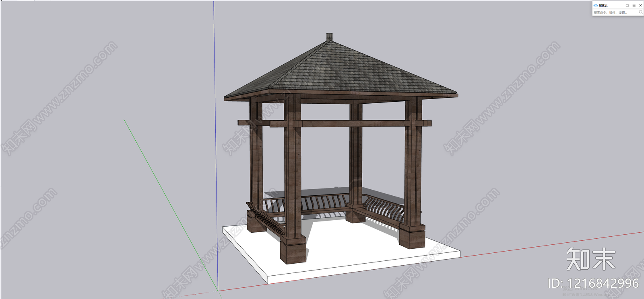Select the horizontal cross beam under roof
The width and height of the screenshot is (644, 299).
(334, 123)
